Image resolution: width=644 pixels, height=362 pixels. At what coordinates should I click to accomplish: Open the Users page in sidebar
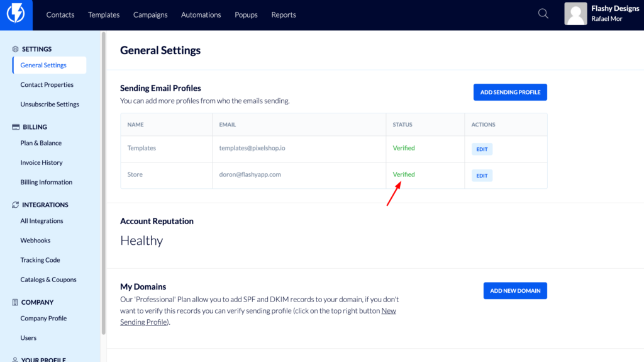[28, 337]
